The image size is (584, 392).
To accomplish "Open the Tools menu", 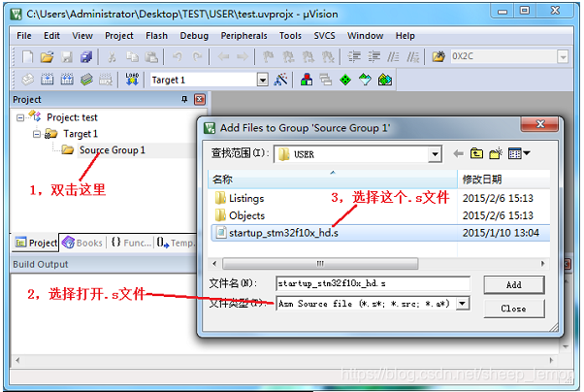I will pos(290,36).
